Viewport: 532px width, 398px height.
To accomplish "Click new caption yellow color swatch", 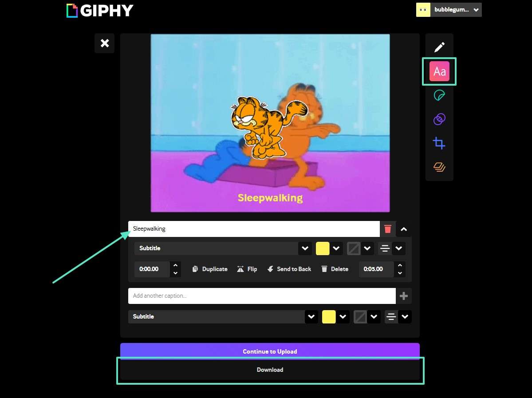I will click(x=329, y=316).
